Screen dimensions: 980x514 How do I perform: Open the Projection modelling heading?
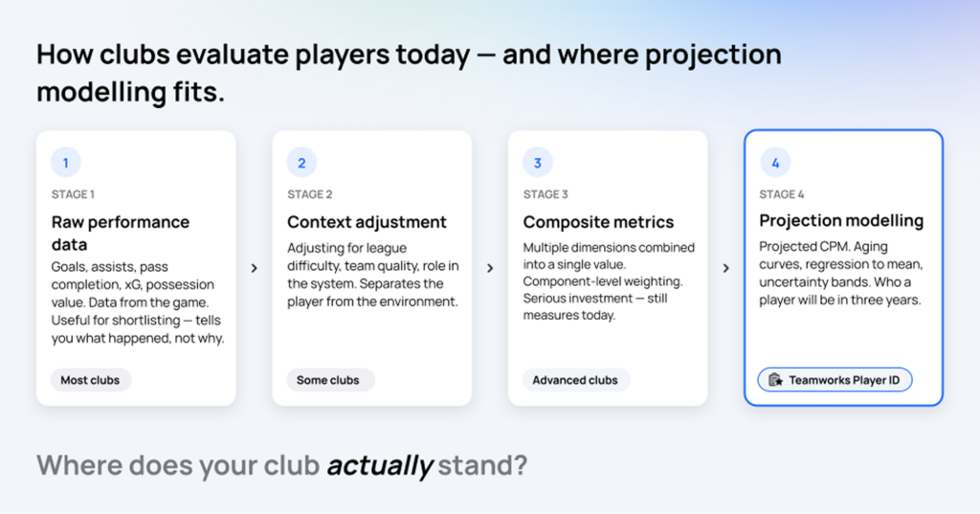pos(841,220)
